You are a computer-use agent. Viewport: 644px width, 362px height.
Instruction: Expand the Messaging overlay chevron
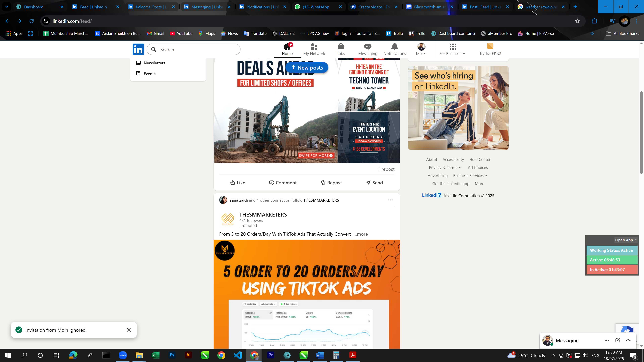point(628,340)
